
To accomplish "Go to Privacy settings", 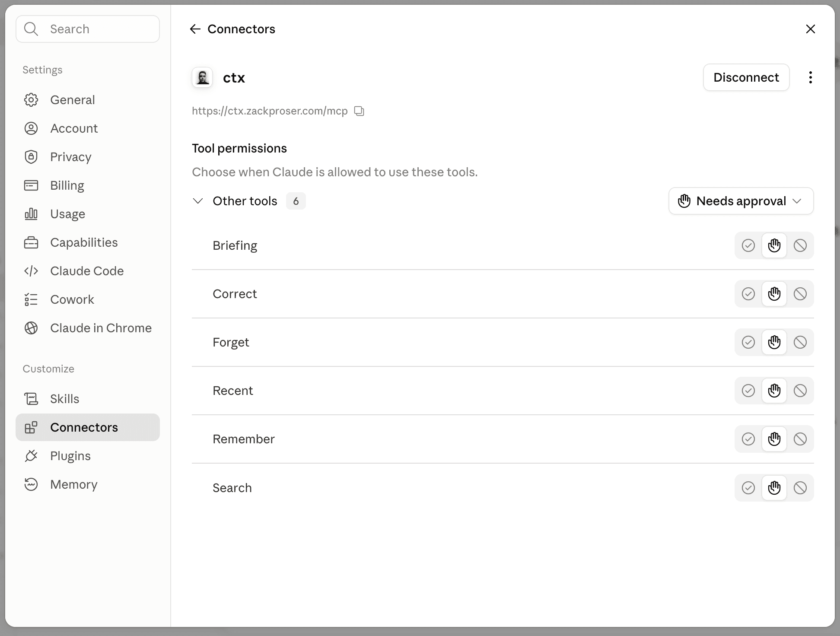I will pos(88,157).
